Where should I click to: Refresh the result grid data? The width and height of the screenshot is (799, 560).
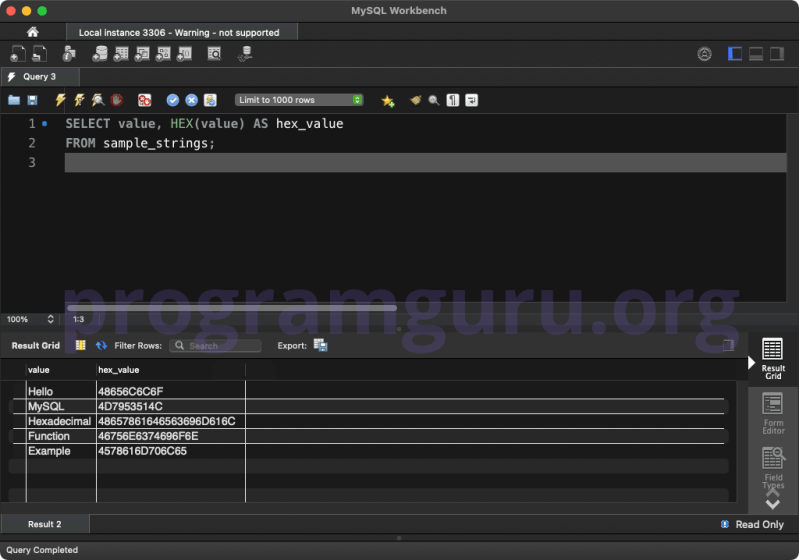tap(101, 345)
